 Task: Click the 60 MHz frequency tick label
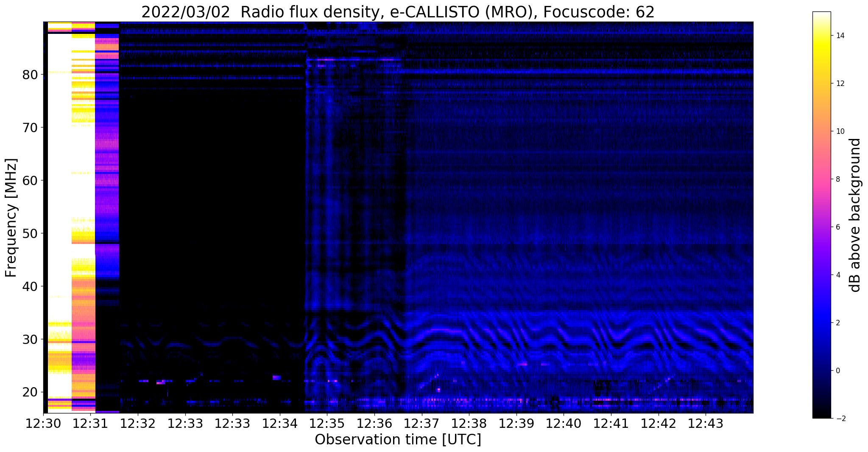(x=31, y=180)
